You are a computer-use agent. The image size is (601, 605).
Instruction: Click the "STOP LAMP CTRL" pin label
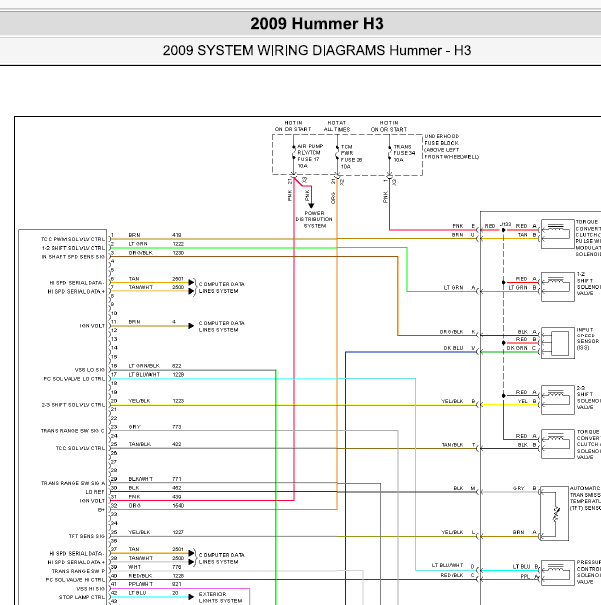(x=82, y=597)
